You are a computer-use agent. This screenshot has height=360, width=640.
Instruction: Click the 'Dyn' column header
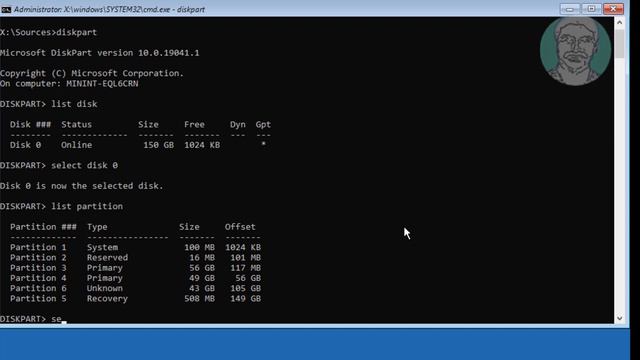coord(238,124)
